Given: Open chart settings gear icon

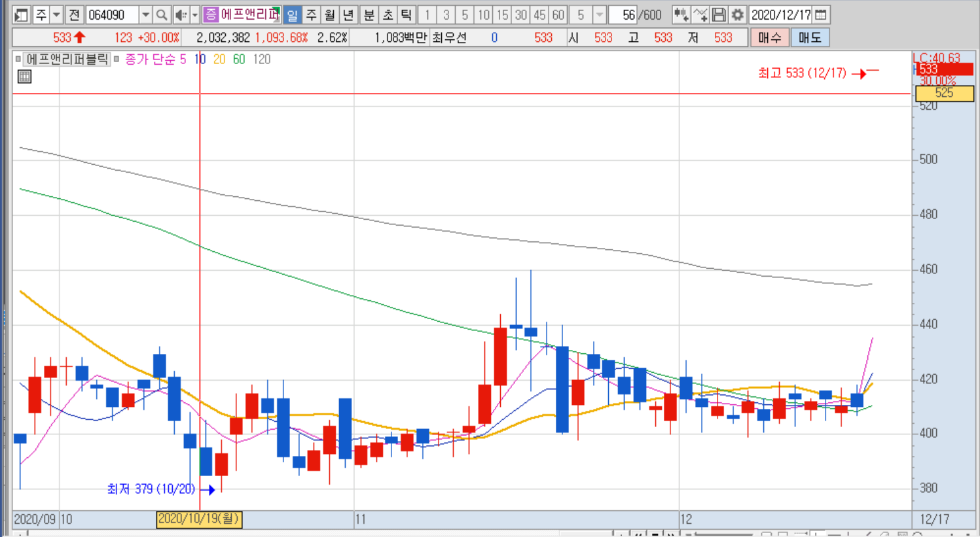Looking at the screenshot, I should click(x=737, y=14).
